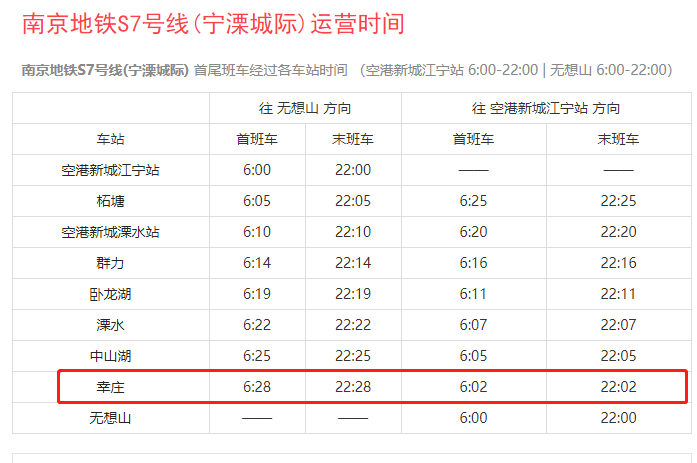Select station 空港新城江宁站 in the table's station column
The image size is (697, 463).
110,170
